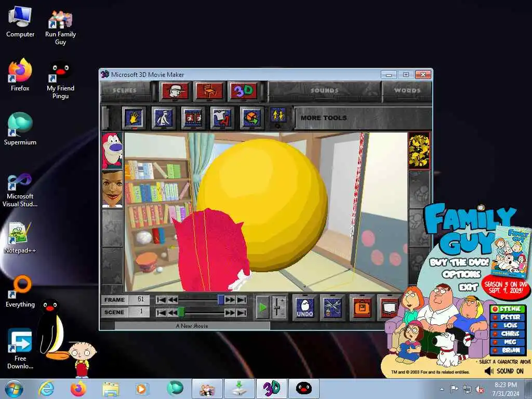
Task: Click the movie title A New Movie
Action: coord(192,326)
